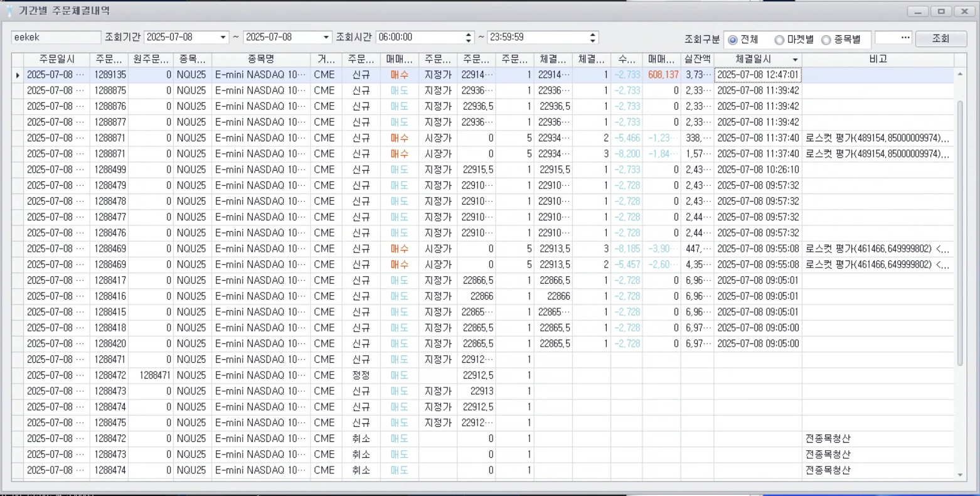Open the end date dropdown arrow after the tilde
Viewport: 980px width, 496px height.
coord(326,38)
